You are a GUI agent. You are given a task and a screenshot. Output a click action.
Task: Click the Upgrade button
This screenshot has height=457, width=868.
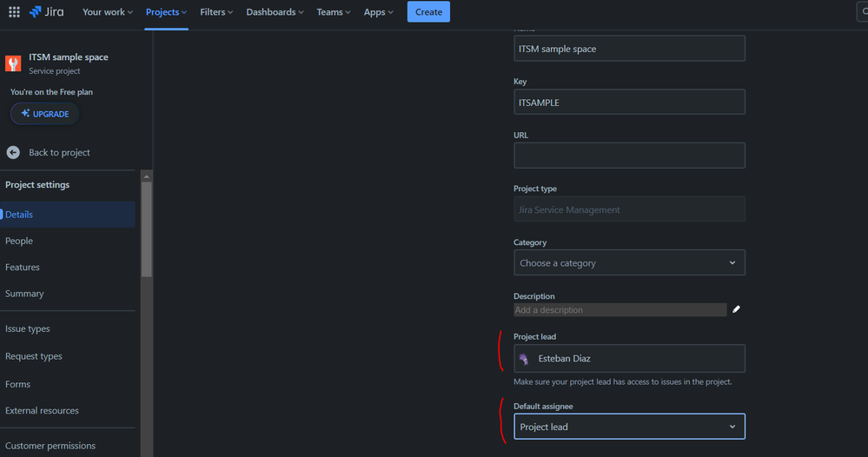45,114
